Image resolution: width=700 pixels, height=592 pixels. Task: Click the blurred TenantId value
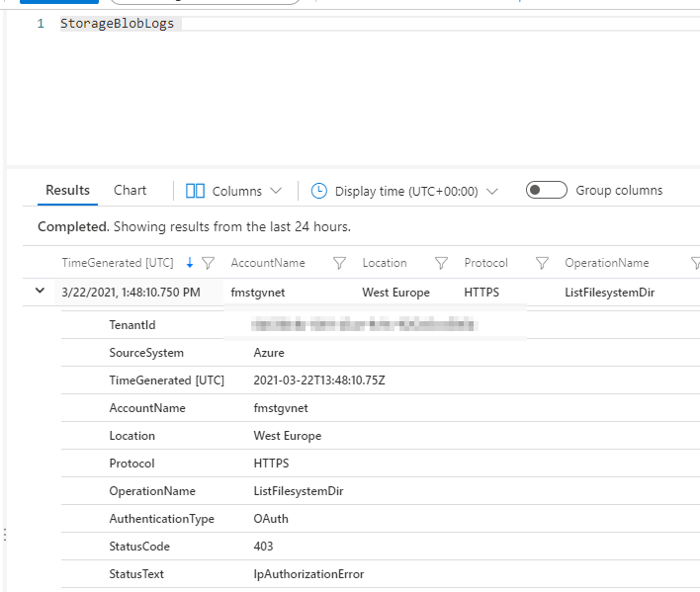tap(364, 324)
